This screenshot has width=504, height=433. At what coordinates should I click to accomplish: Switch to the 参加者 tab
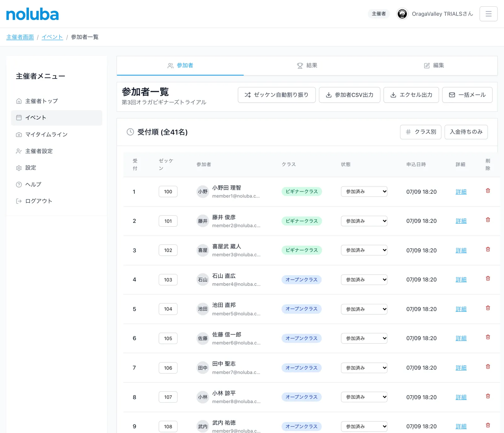pyautogui.click(x=180, y=66)
